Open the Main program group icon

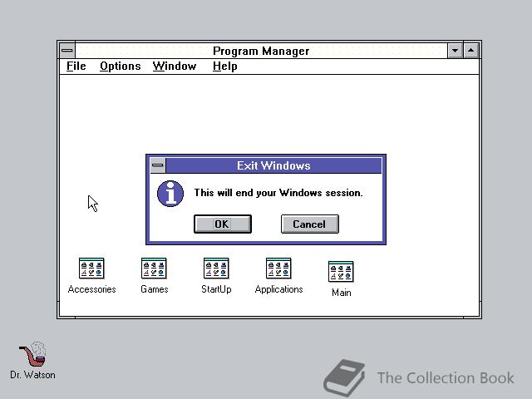pyautogui.click(x=341, y=272)
